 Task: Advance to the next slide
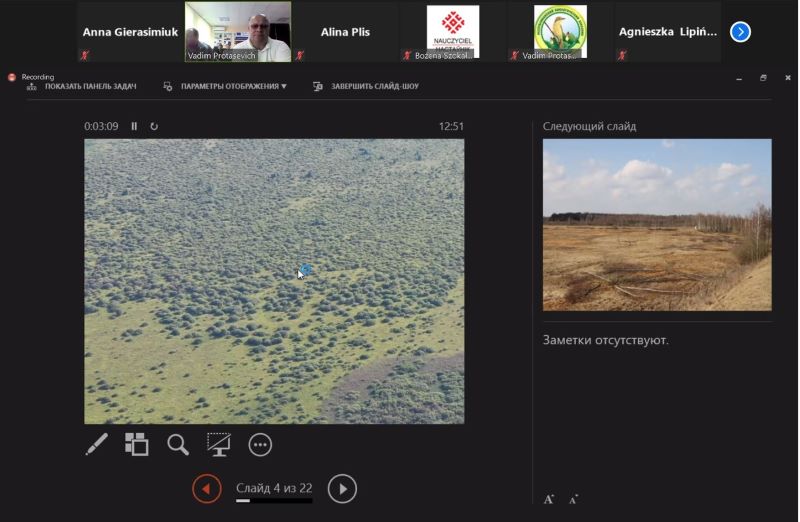[x=342, y=489]
